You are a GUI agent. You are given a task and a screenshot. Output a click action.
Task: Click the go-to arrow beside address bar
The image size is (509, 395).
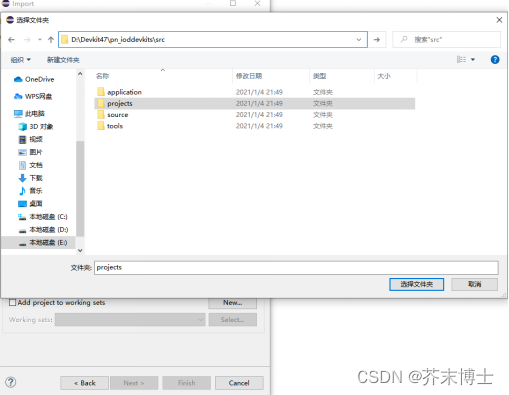click(x=377, y=40)
